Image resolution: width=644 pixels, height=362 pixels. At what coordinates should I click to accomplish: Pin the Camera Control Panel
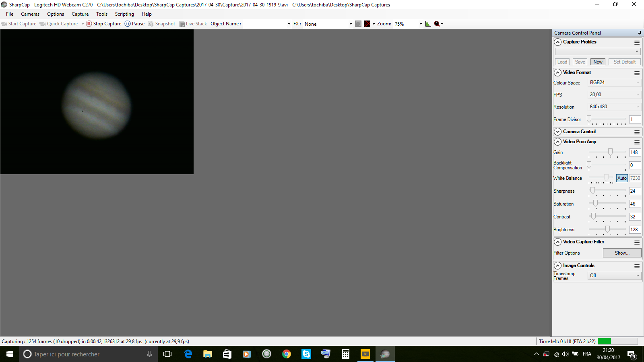coord(639,33)
